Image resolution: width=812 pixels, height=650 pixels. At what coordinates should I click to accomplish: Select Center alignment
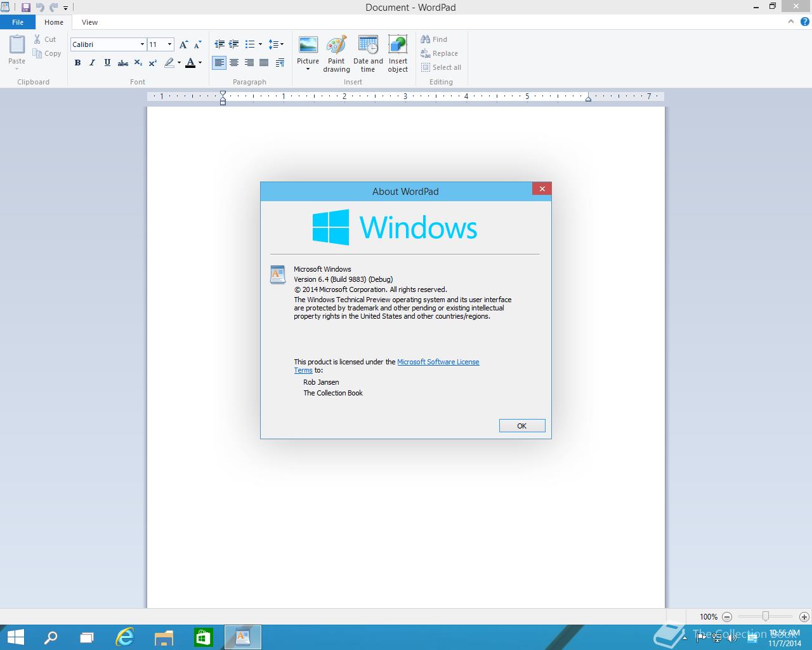click(234, 63)
